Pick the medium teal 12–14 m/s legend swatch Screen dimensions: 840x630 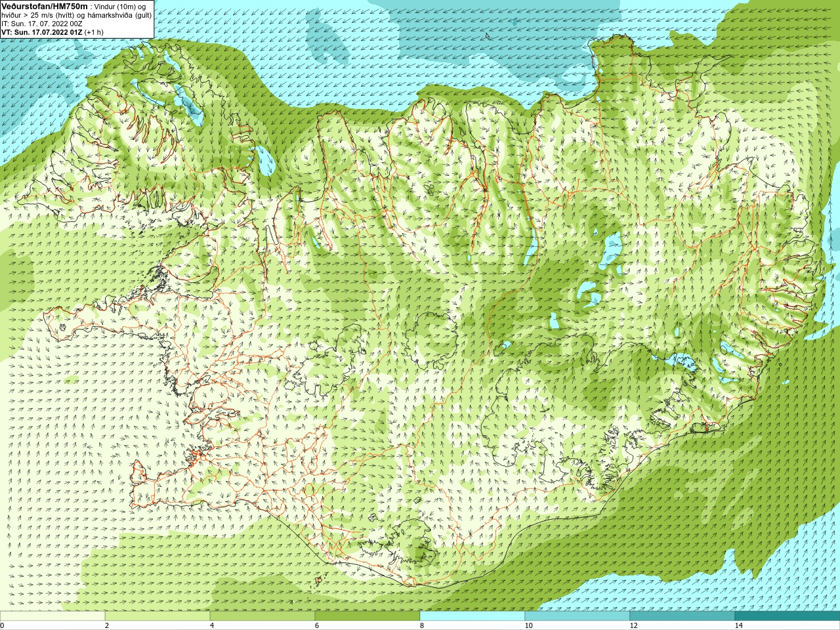682,616
